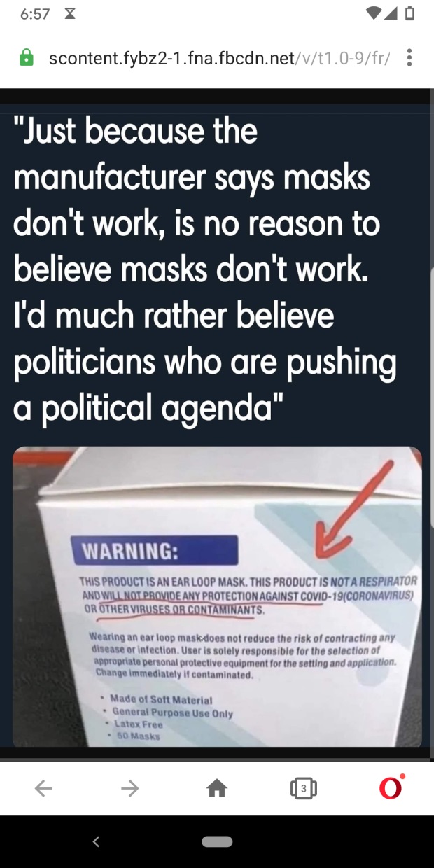434x868 pixels.
Task: Tap the hourglass status bar icon
Action: (70, 15)
